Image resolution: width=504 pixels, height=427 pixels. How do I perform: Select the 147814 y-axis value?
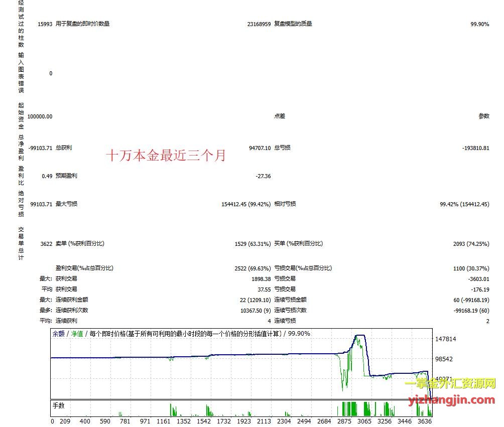tap(445, 339)
